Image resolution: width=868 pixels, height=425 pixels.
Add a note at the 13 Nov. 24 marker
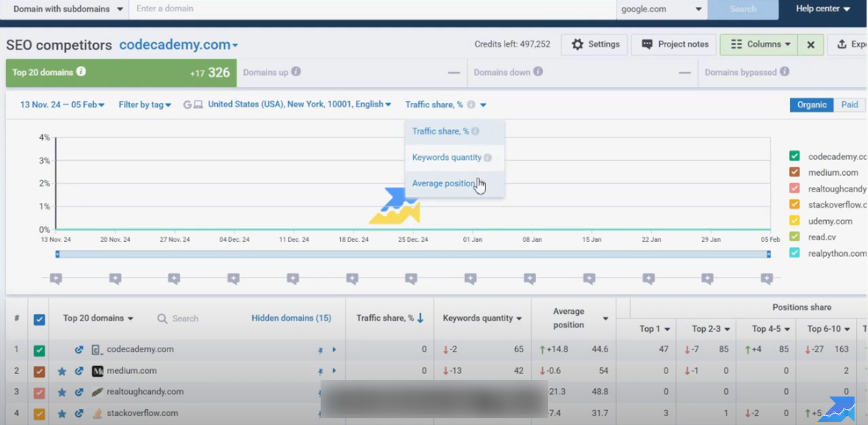56,279
